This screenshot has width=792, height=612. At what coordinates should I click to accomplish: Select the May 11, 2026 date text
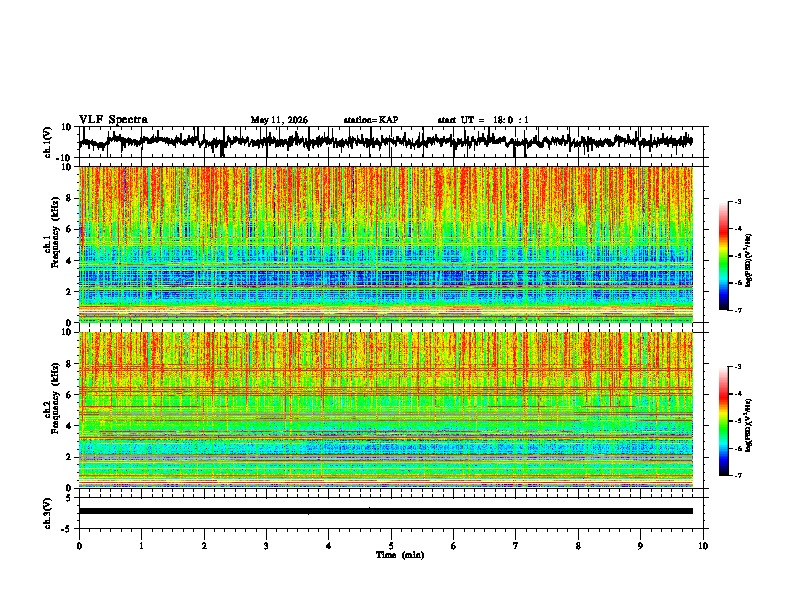pos(279,120)
